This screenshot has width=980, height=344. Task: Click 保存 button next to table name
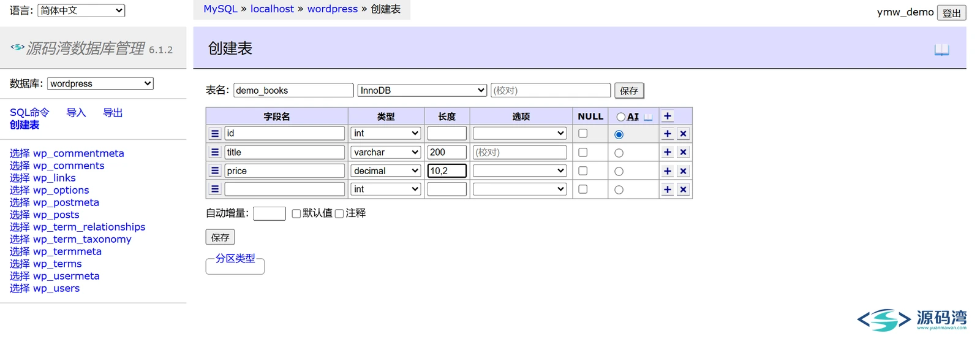pyautogui.click(x=629, y=90)
